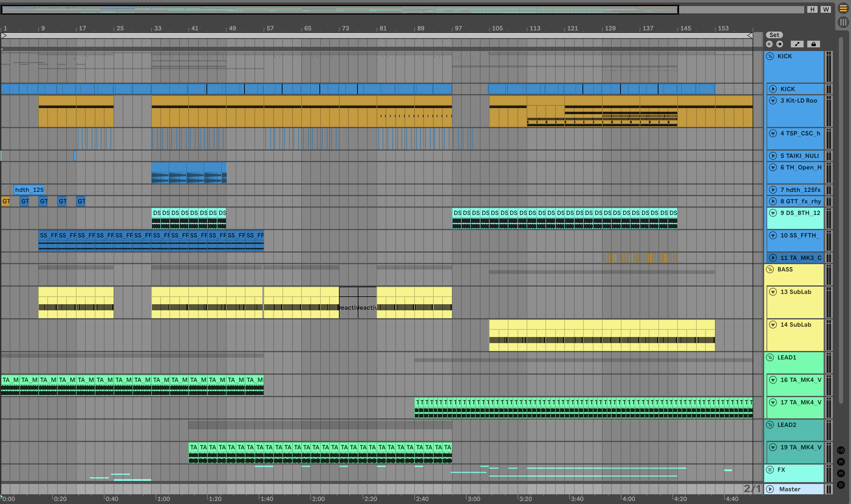Toggle Lock Envelopes padlock icon

click(813, 44)
